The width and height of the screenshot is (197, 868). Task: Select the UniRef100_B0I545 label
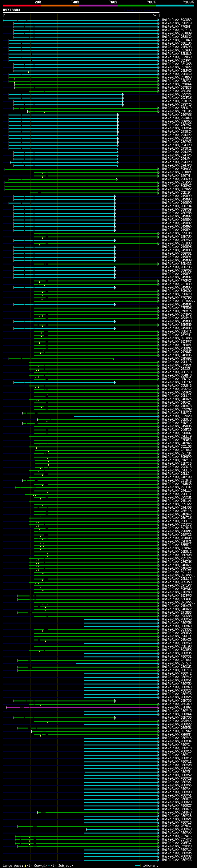click(177, 528)
